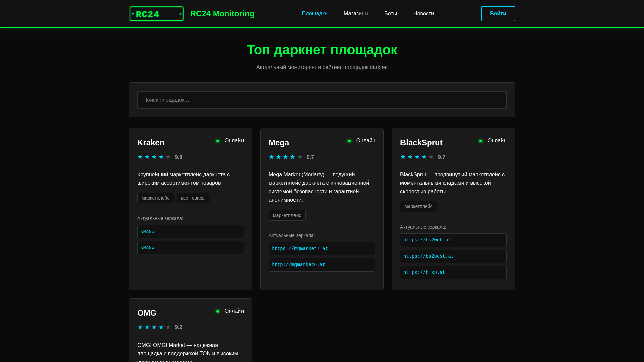
Task: Select Mega's 9.7 rating value
Action: (310, 157)
